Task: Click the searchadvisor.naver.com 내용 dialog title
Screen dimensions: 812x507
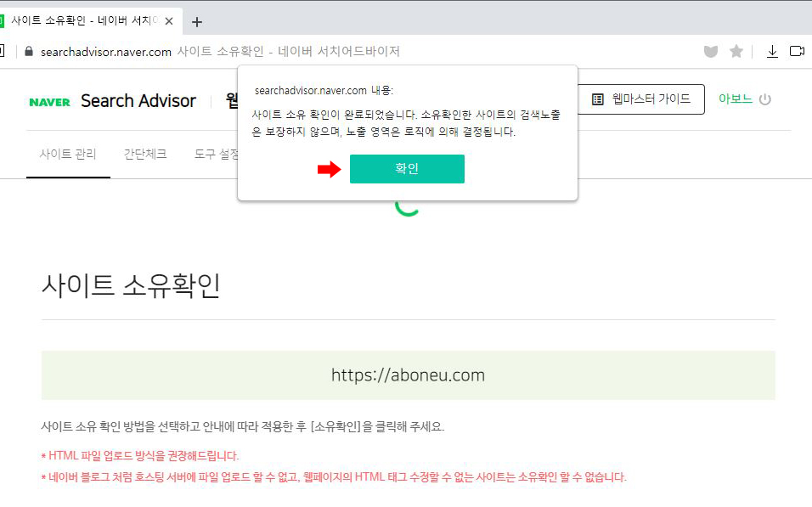Action: 324,91
